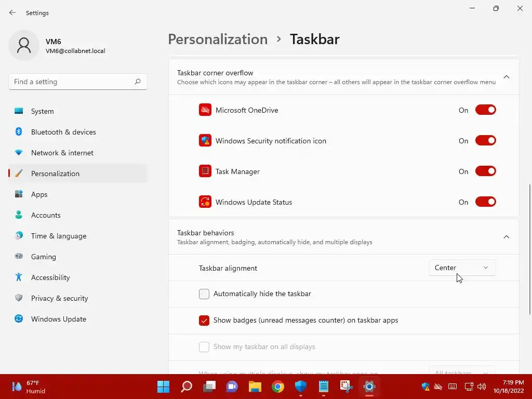Open Apps settings category
This screenshot has width=532, height=399.
[x=78, y=194]
